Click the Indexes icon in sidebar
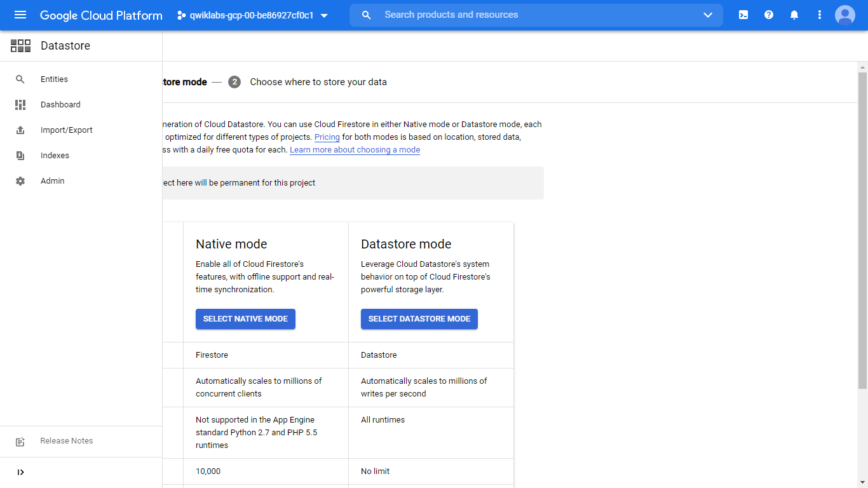868x488 pixels. point(20,156)
